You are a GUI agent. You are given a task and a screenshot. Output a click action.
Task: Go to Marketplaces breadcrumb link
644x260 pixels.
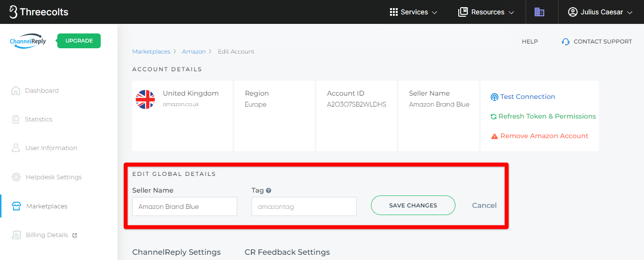(151, 52)
